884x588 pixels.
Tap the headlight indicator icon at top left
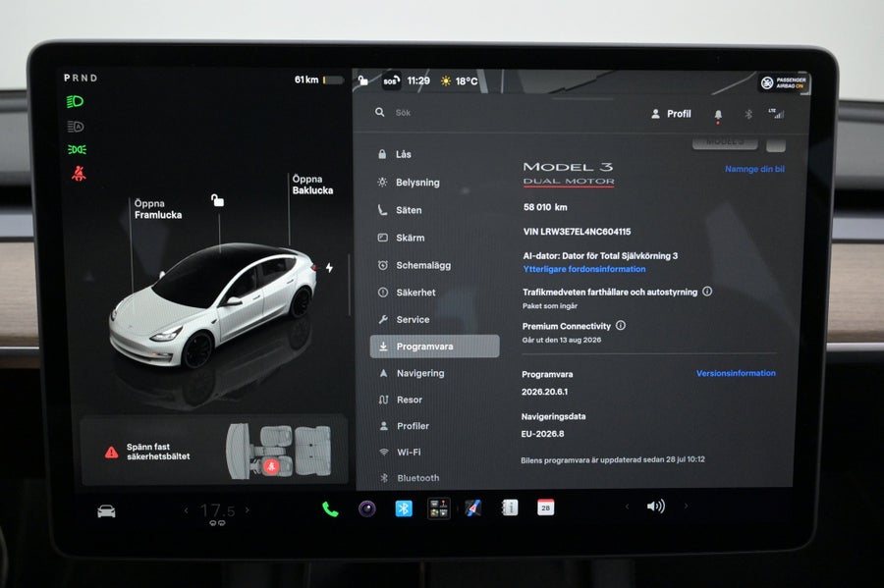[x=76, y=102]
